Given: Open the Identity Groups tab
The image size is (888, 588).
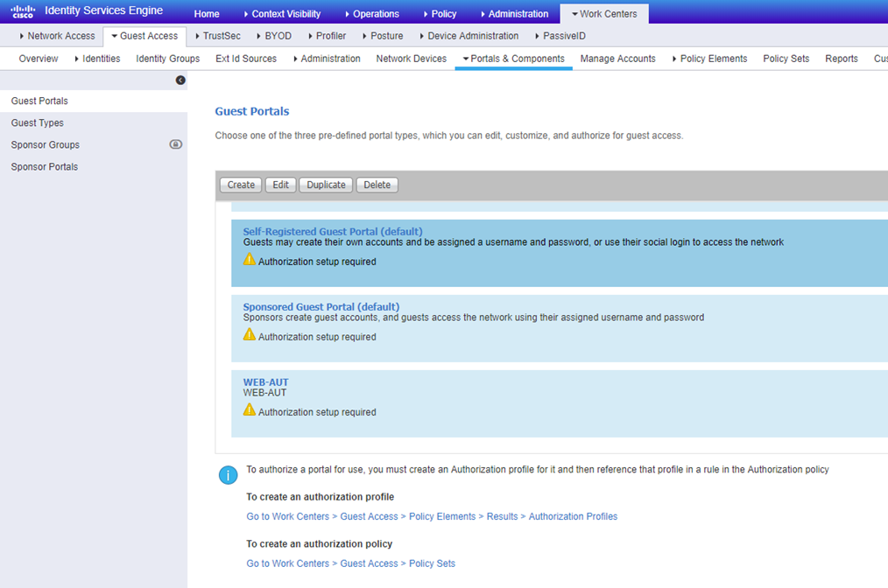Looking at the screenshot, I should (x=167, y=59).
